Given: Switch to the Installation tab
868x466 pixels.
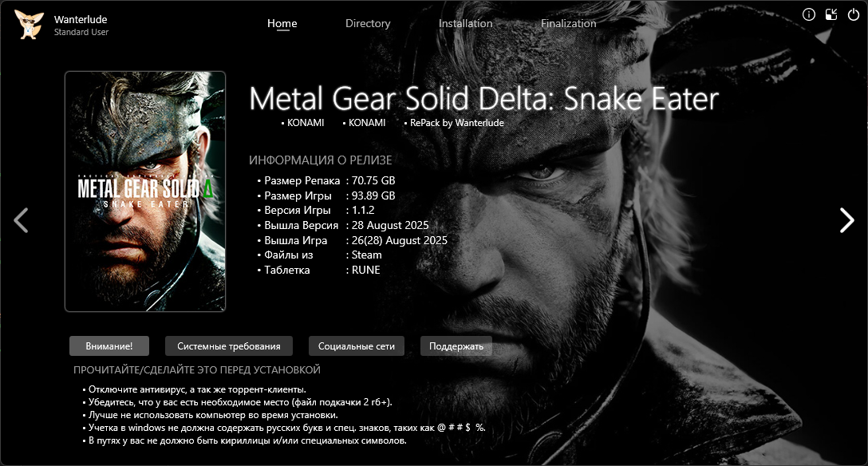Looking at the screenshot, I should (465, 23).
